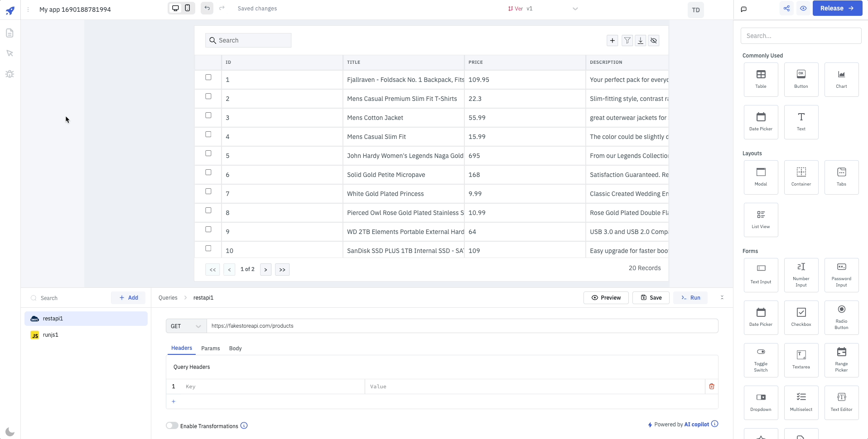Enable Transformations toggle switch
The image size is (868, 439).
point(172,426)
